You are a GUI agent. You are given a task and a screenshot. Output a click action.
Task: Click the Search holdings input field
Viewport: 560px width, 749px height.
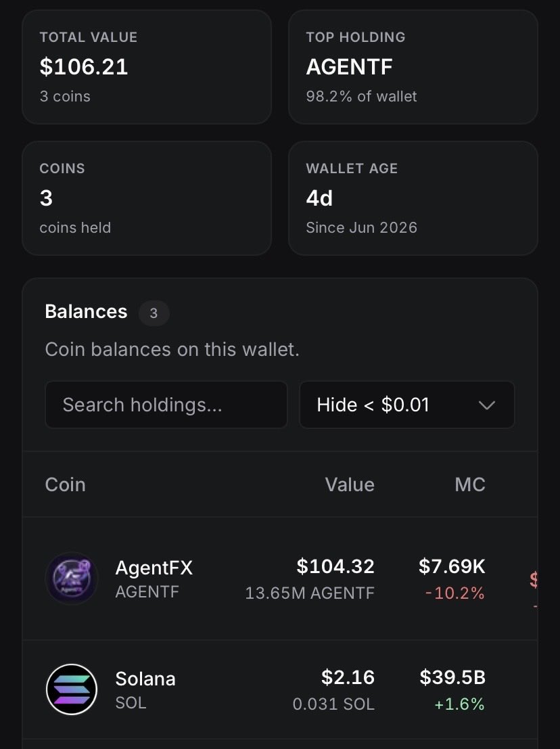click(x=166, y=405)
